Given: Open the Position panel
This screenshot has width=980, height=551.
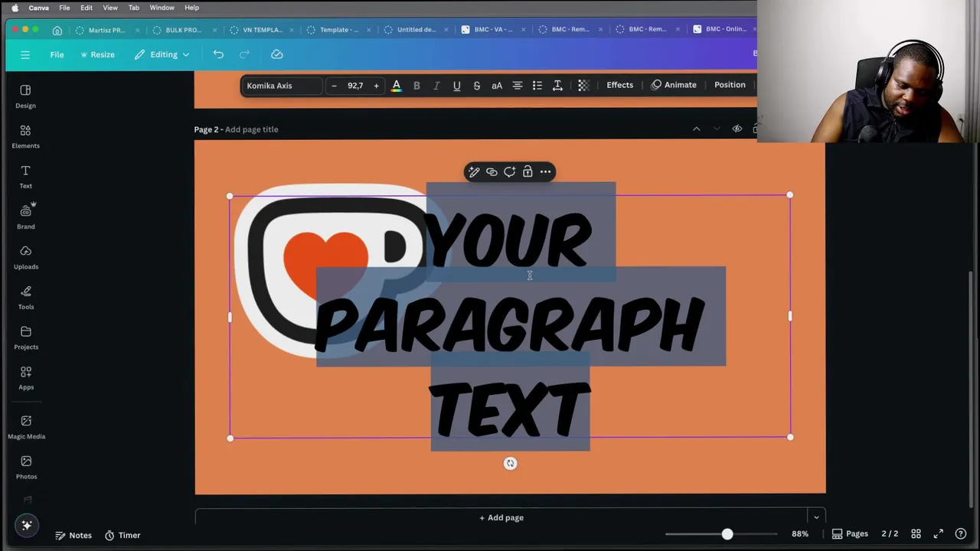Looking at the screenshot, I should (730, 85).
